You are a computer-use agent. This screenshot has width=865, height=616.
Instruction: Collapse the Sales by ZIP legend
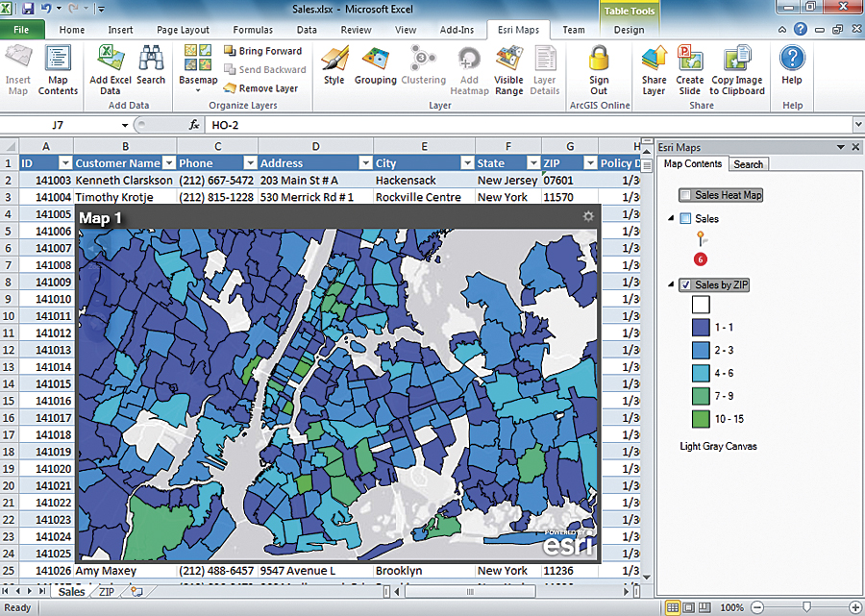tap(671, 284)
